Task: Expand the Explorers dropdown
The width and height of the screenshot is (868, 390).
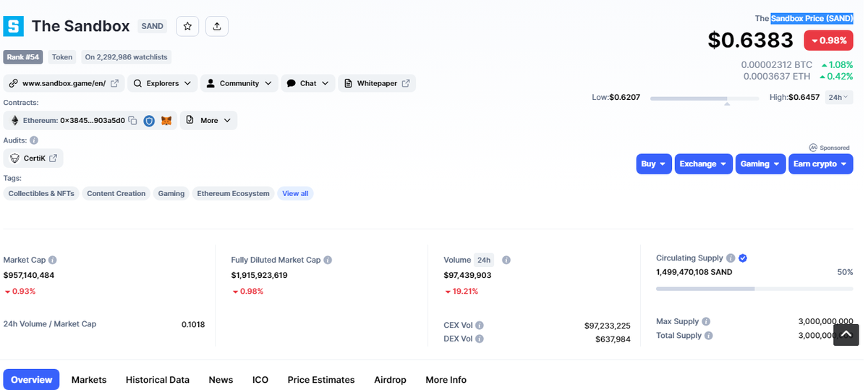Action: (162, 83)
